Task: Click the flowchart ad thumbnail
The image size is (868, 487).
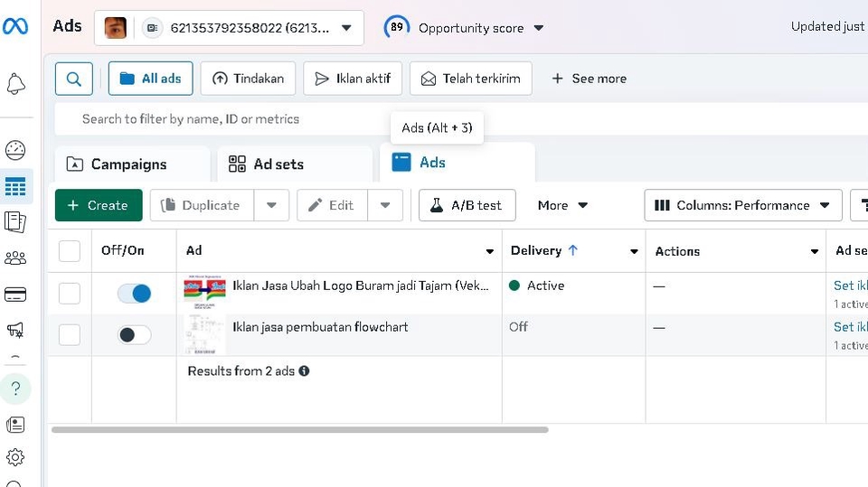Action: pos(204,334)
